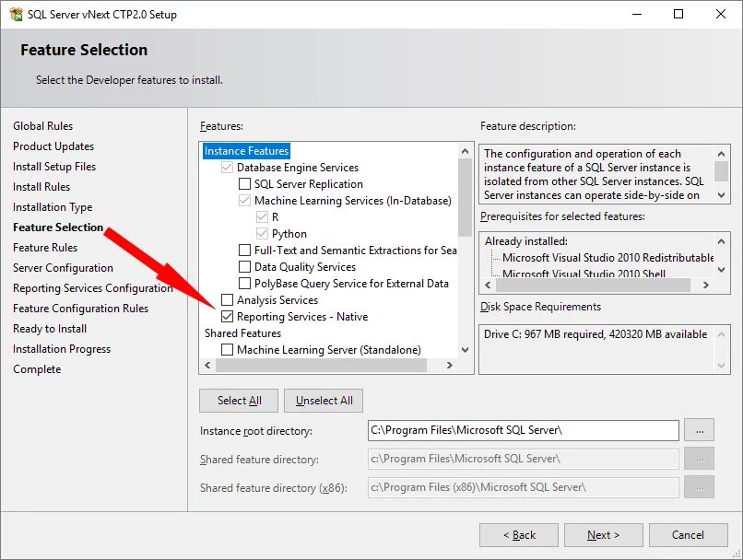Click the disabled browse button for Shared feature directory
Viewport: 743px width, 560px height.
699,459
